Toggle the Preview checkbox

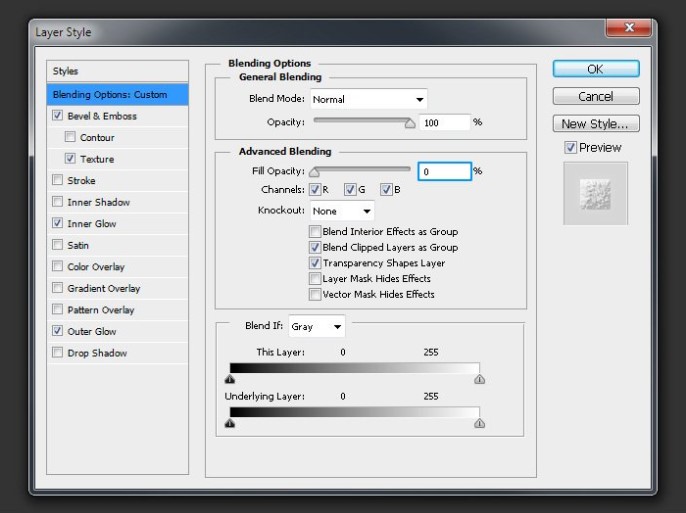click(570, 148)
